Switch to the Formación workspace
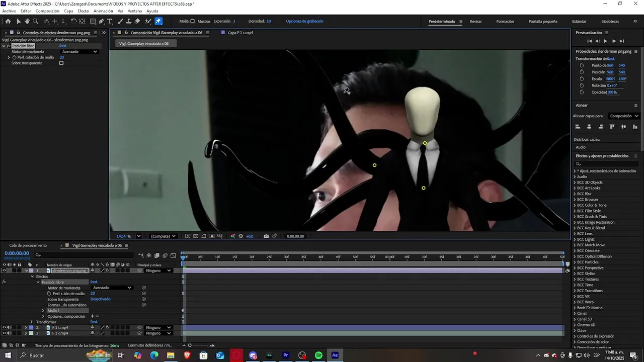Viewport: 644px width, 362px height. [x=505, y=22]
